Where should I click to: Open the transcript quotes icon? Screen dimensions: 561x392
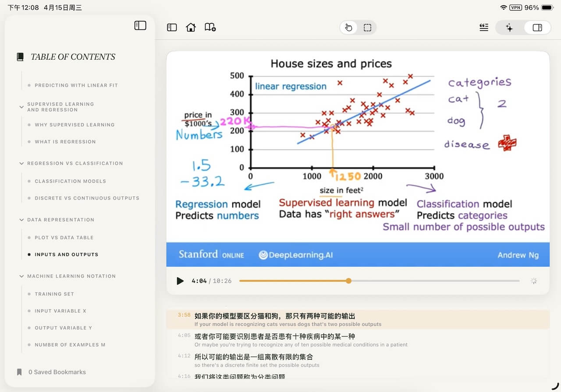[484, 27]
